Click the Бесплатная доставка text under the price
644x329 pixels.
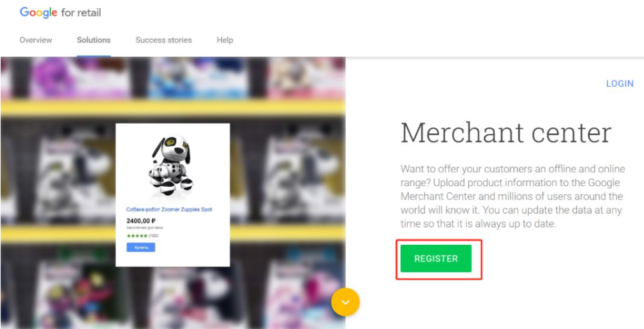coord(144,228)
